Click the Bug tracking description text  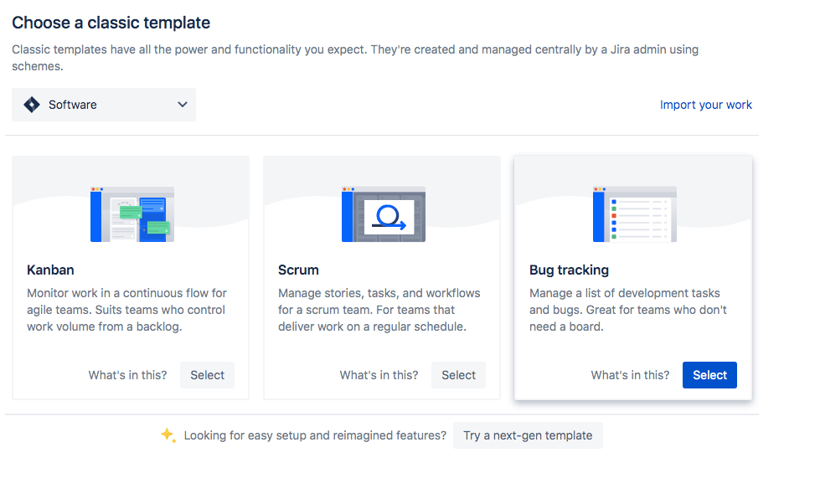pyautogui.click(x=628, y=310)
